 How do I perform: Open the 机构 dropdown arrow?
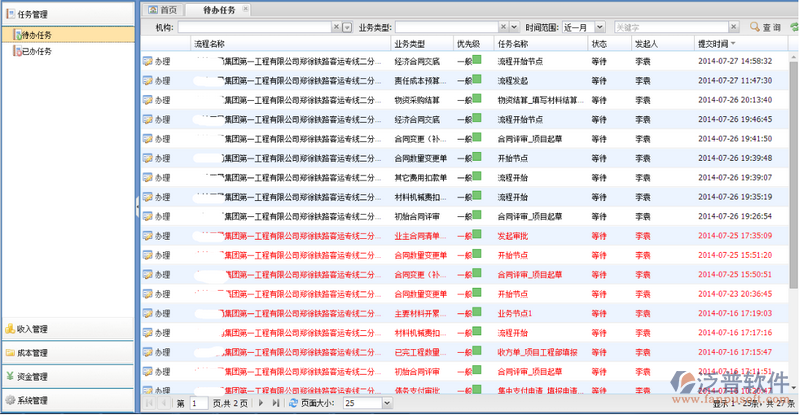click(347, 27)
